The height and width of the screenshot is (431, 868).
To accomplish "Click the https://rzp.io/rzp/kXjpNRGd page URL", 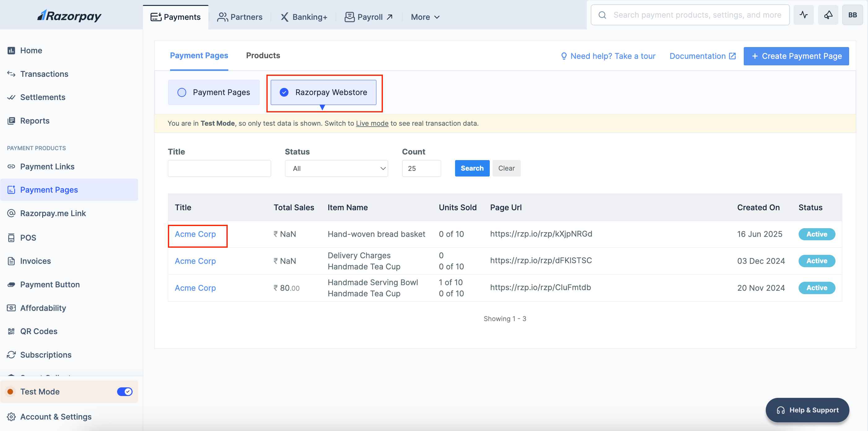I will tap(541, 234).
